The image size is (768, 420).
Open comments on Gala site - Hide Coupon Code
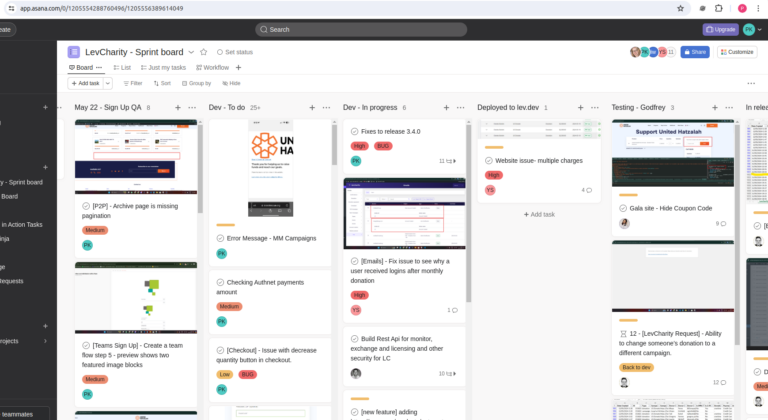coord(721,223)
